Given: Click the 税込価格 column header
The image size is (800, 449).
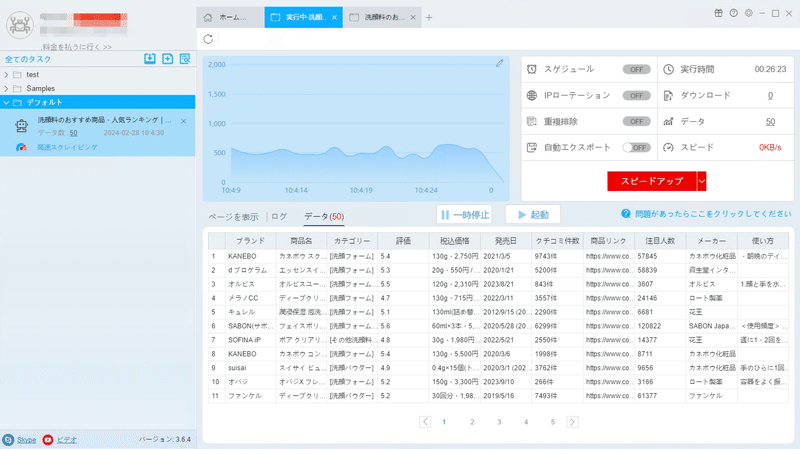Looking at the screenshot, I should pyautogui.click(x=454, y=241).
